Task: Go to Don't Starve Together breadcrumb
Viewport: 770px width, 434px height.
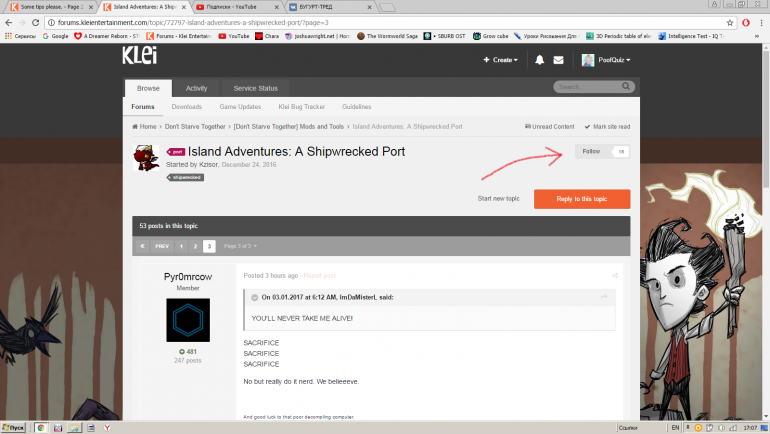Action: point(195,127)
